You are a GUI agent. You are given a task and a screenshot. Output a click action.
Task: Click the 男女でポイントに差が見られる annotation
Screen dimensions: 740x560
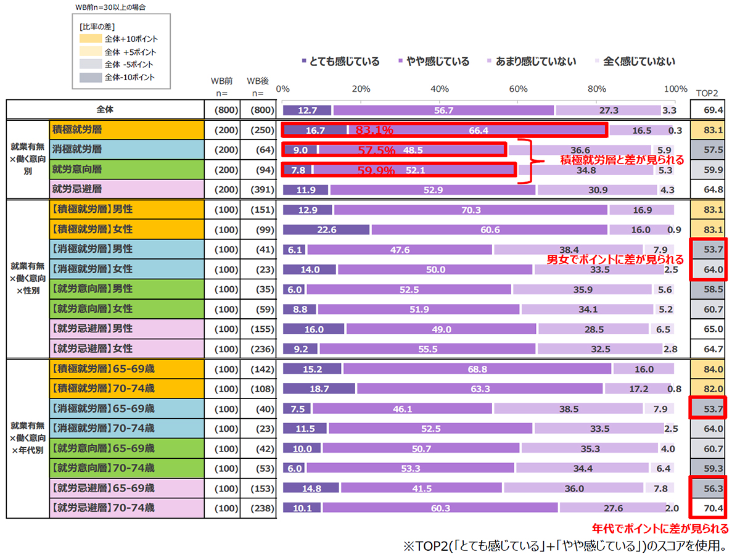point(615,259)
